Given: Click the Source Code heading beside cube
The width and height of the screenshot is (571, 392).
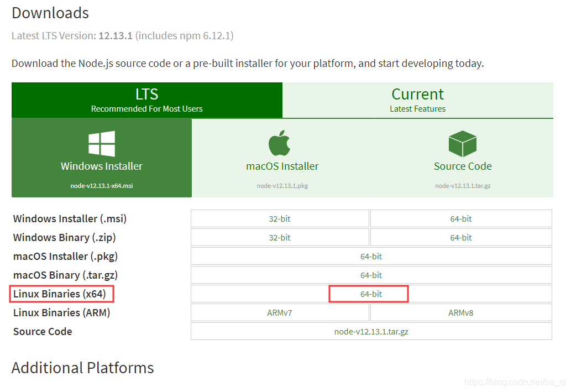Looking at the screenshot, I should tap(463, 166).
